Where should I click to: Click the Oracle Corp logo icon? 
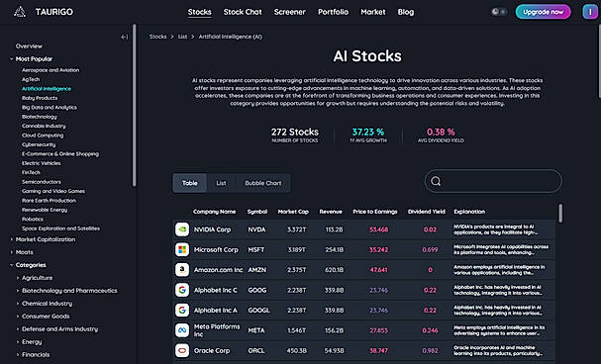click(182, 350)
